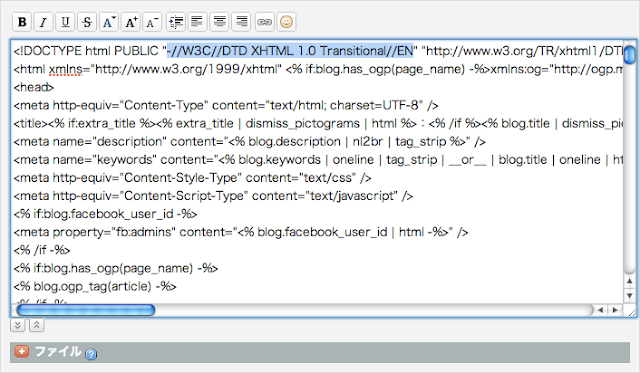Insert blockquote indent

[x=176, y=22]
